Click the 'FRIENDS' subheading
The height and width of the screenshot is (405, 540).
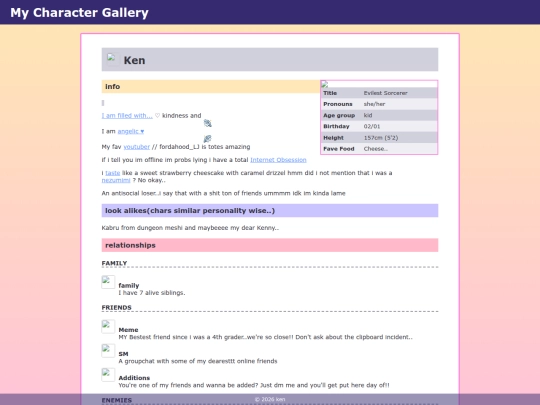tap(116, 307)
